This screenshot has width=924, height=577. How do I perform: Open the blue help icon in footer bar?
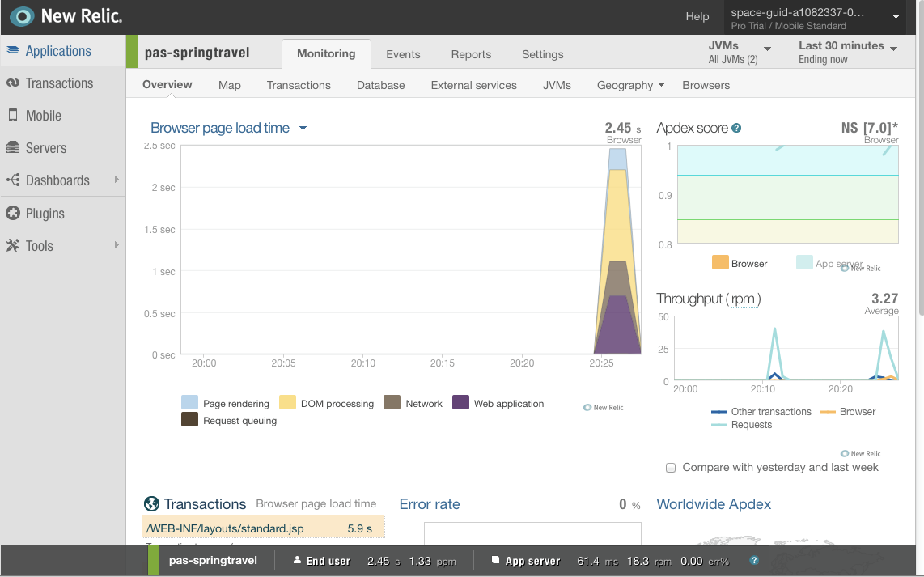(x=754, y=561)
